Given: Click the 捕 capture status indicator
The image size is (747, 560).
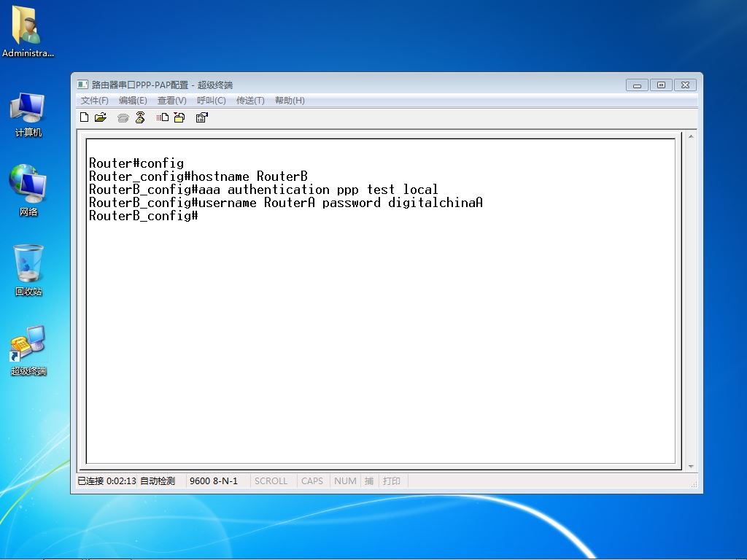Looking at the screenshot, I should tap(368, 481).
